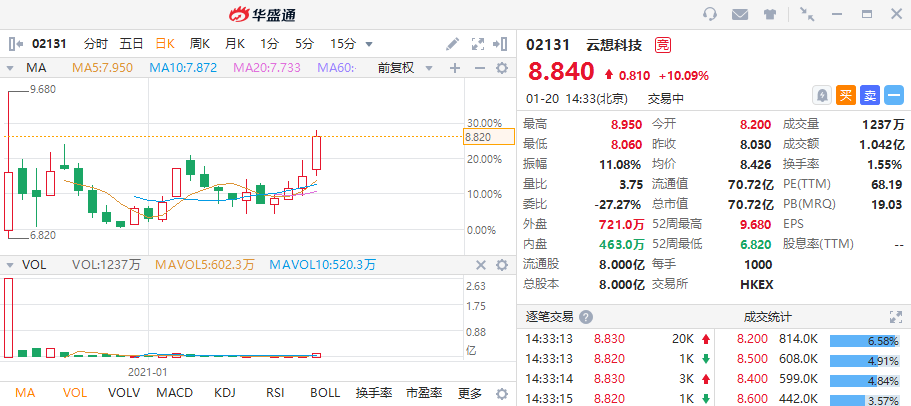Open the customer service headset icon
The height and width of the screenshot is (406, 911).
tap(709, 14)
